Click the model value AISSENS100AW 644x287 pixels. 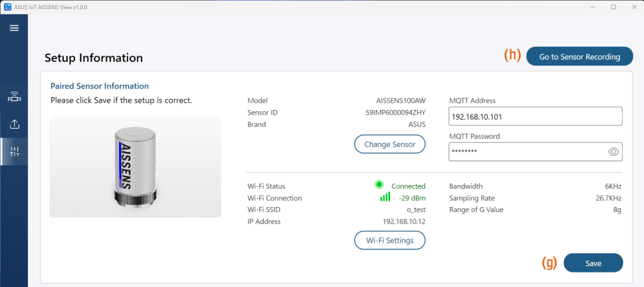click(401, 101)
